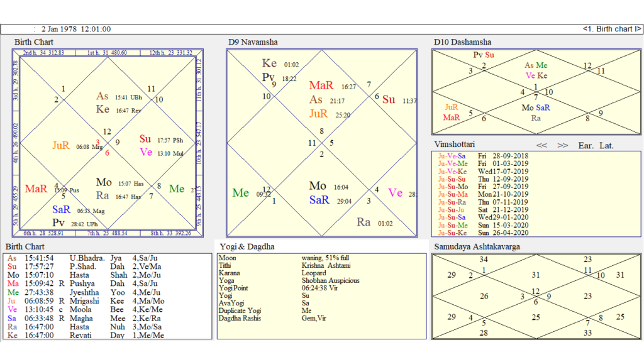Click Su '11:37' in the D9 Navamsha chart
Viewport: 644px width, 362px height.
(399, 100)
